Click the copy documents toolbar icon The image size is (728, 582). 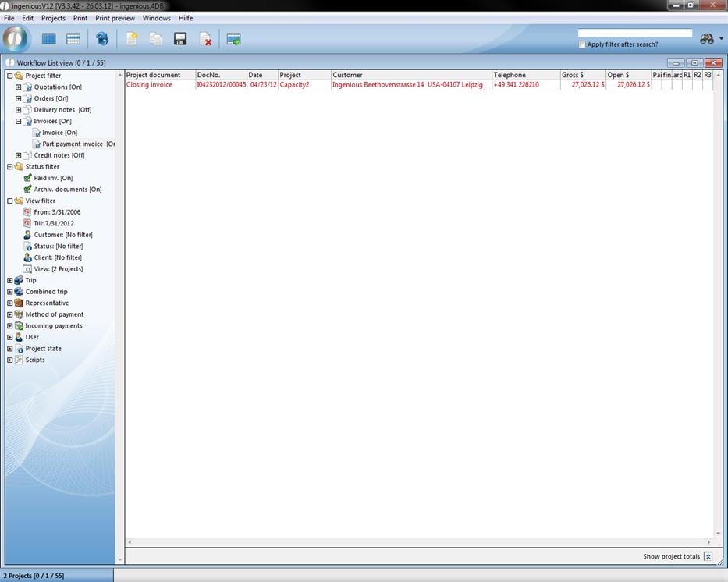tap(156, 39)
